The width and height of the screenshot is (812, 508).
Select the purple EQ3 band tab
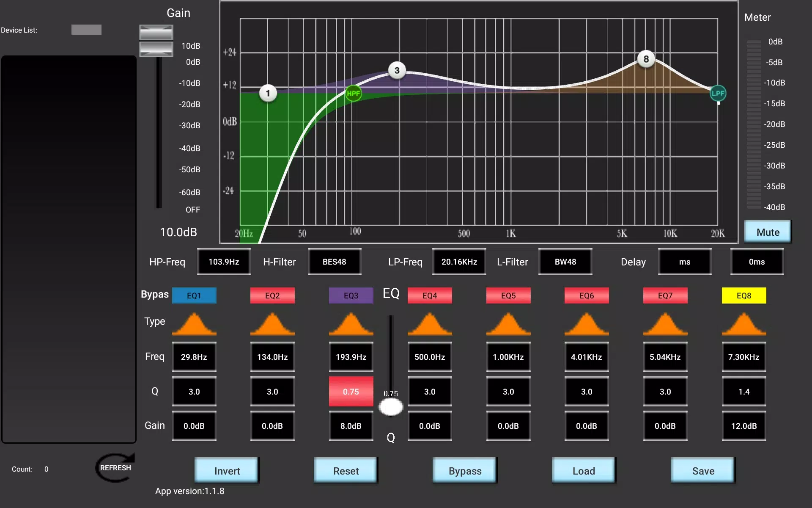(351, 295)
